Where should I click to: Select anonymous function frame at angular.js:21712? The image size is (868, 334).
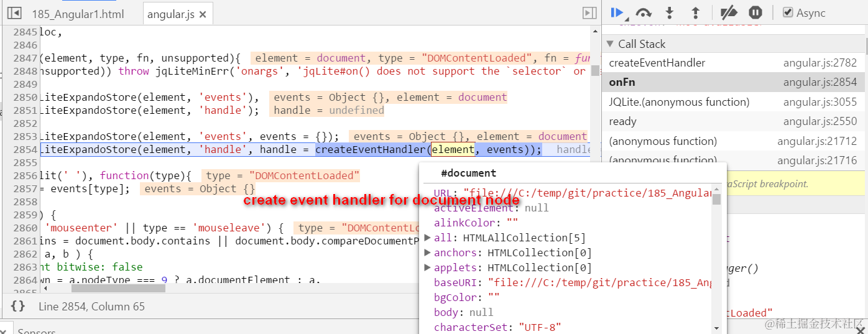tap(732, 141)
